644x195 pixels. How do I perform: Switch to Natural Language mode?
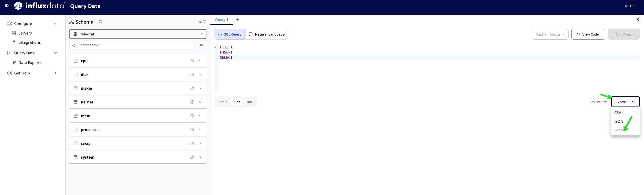(x=266, y=34)
